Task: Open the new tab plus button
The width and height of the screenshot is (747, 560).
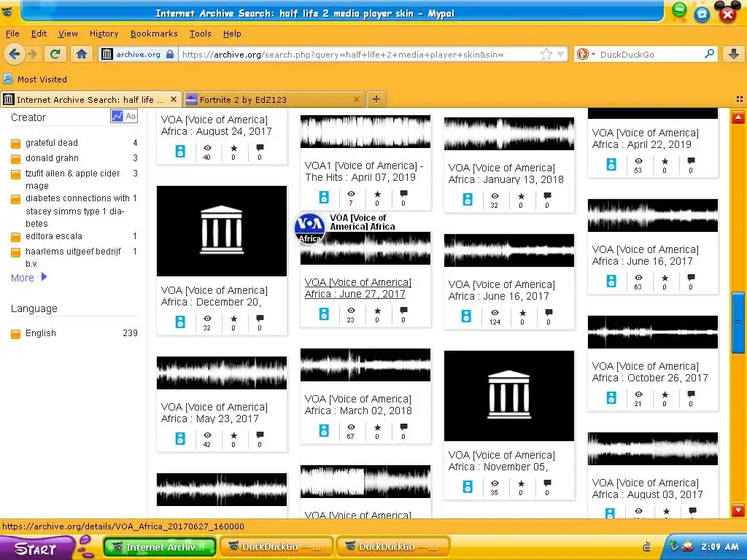Action: 376,99
